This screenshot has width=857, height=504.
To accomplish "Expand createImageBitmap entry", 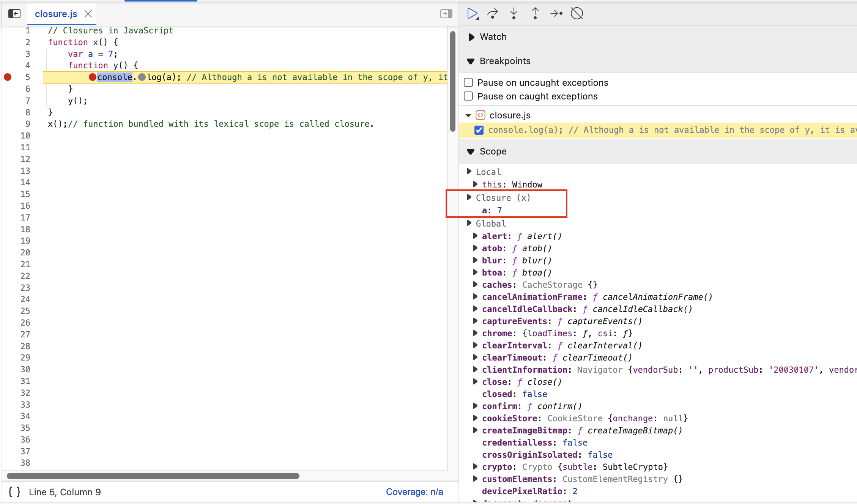I will [x=475, y=430].
